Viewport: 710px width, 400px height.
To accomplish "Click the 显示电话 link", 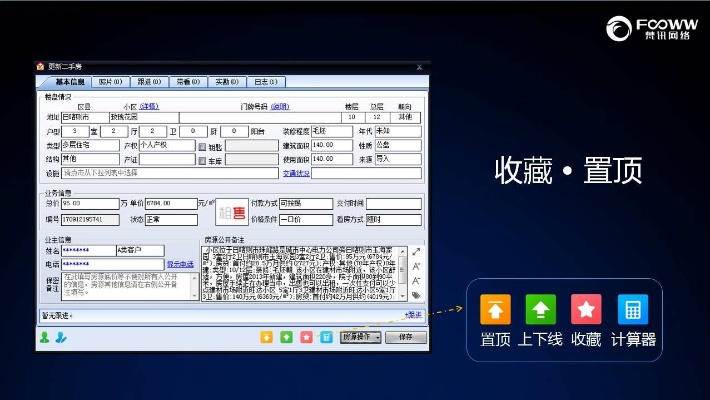I will [x=180, y=264].
